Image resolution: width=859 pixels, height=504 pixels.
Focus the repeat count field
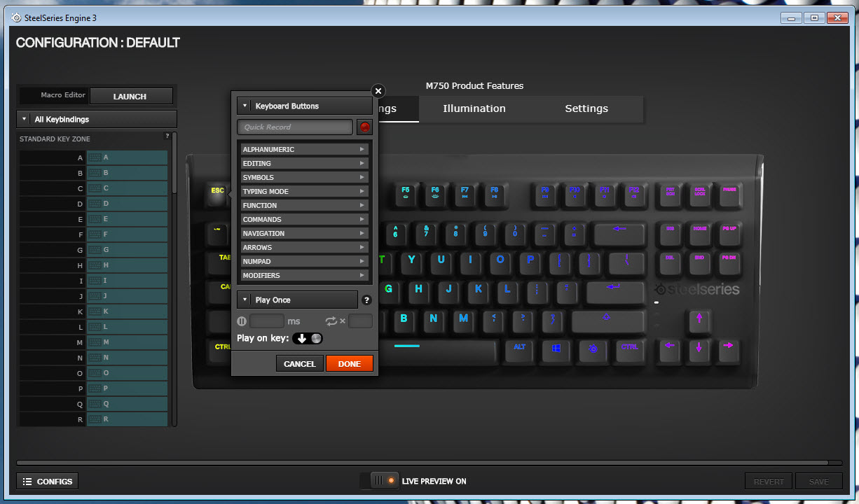361,321
